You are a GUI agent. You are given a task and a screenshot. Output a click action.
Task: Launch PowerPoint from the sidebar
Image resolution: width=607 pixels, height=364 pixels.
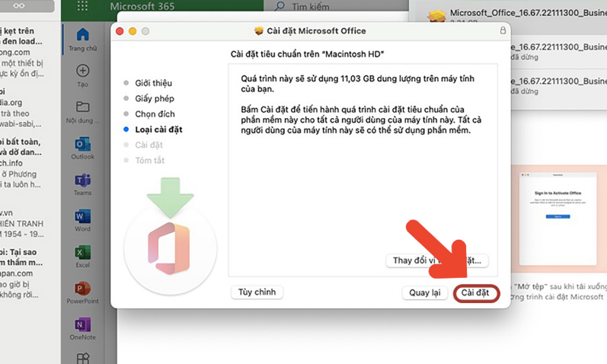point(82,289)
